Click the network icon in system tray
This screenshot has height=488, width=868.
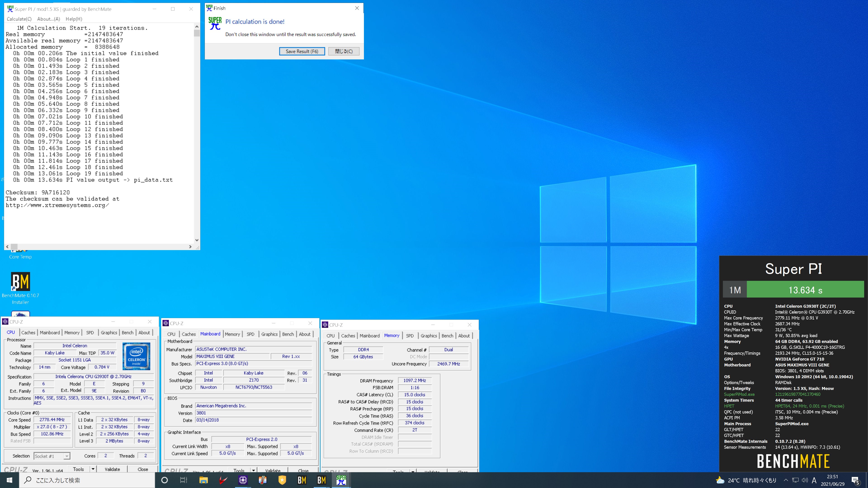[x=795, y=480]
